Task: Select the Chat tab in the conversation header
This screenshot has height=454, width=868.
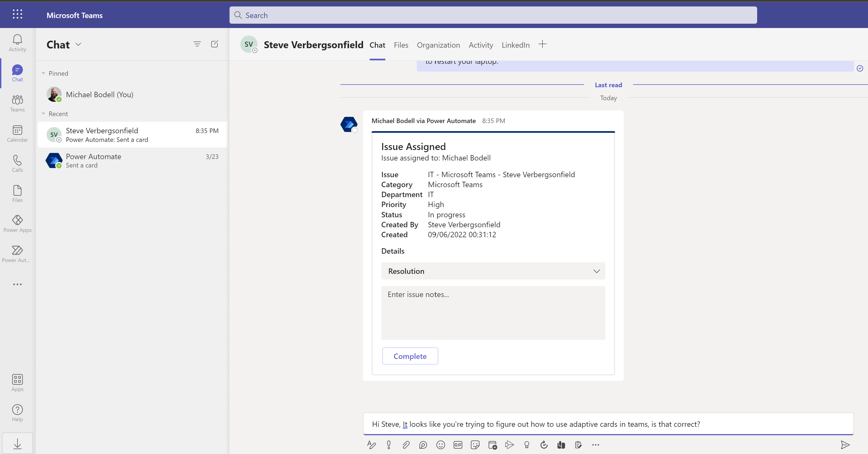Action: (377, 45)
